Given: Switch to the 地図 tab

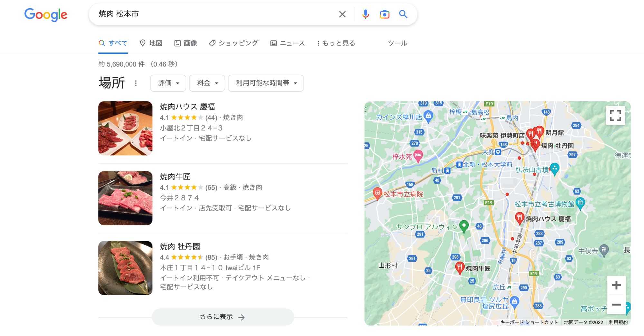Looking at the screenshot, I should click(x=151, y=43).
